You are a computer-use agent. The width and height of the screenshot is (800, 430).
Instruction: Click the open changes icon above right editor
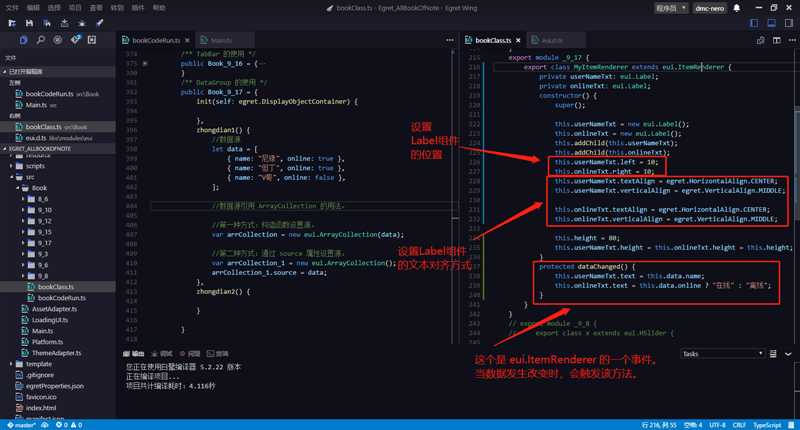[x=760, y=40]
